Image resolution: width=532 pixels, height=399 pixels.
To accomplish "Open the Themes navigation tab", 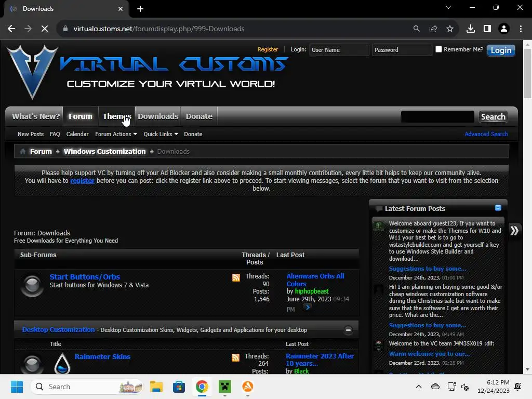I will click(117, 116).
